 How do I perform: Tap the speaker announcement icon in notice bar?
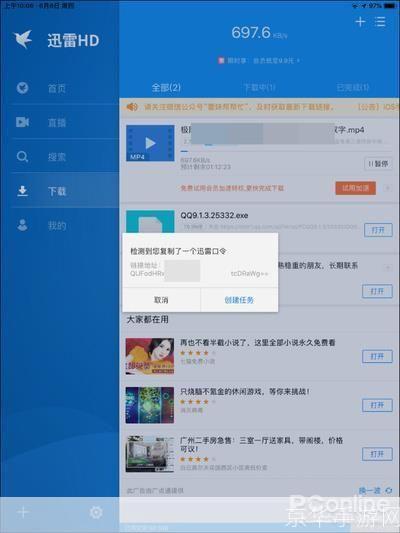(x=132, y=107)
